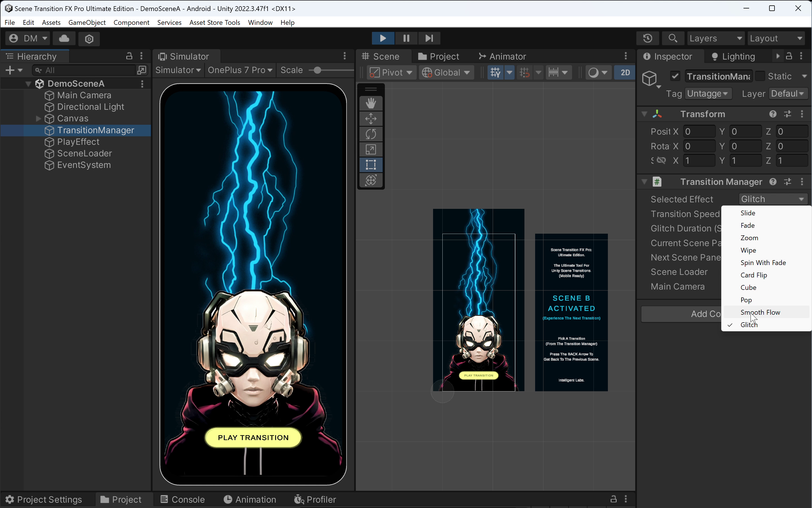Screen dimensions: 812x508
Task: Click the object name field TransitionManager
Action: (718, 76)
